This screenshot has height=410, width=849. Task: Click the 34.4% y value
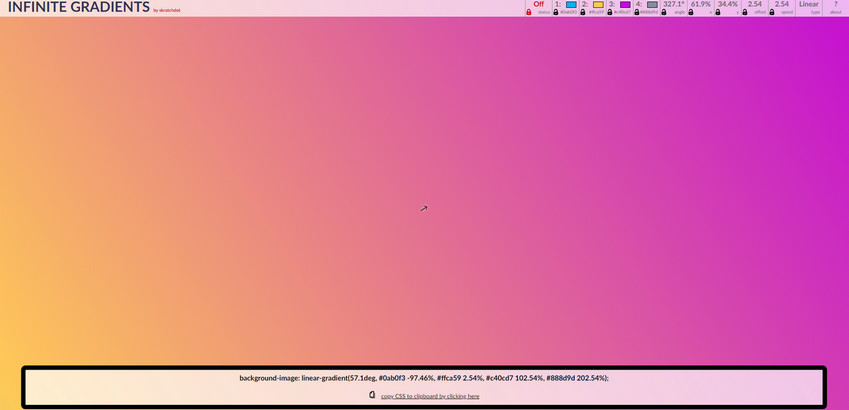click(728, 4)
